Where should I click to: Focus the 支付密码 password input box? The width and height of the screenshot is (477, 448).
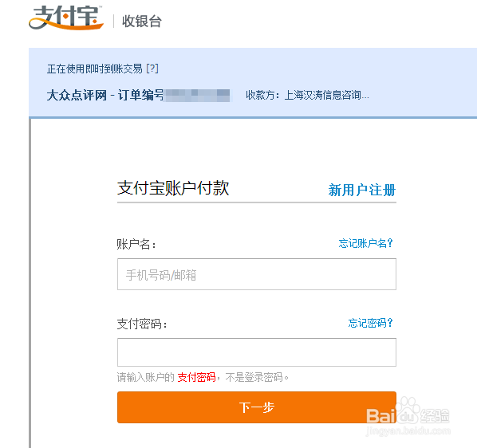click(257, 352)
